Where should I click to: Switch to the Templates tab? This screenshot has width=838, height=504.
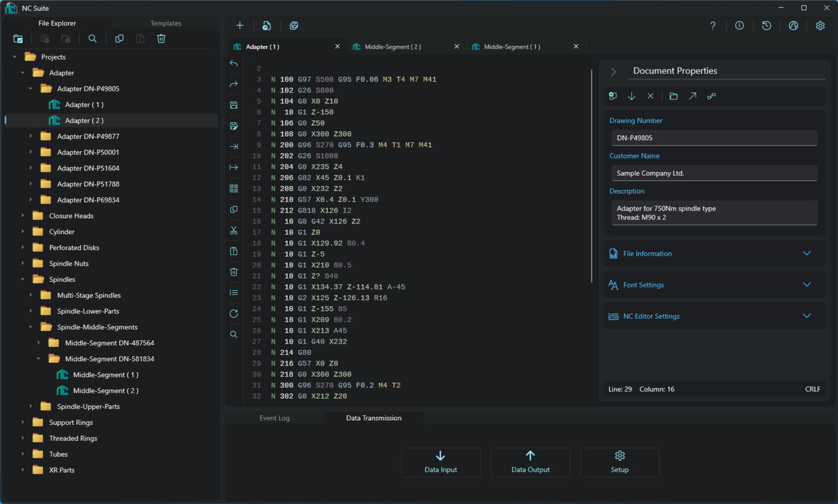(x=166, y=23)
